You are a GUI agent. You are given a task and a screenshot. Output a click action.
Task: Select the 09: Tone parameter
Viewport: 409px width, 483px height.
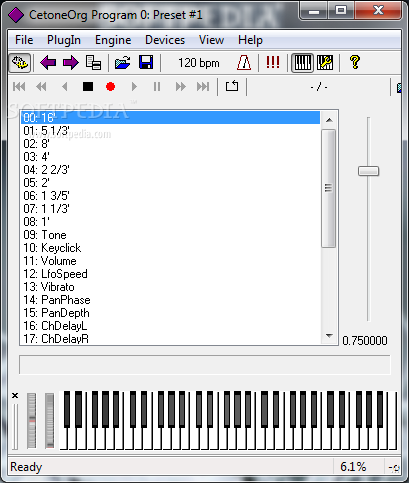170,235
